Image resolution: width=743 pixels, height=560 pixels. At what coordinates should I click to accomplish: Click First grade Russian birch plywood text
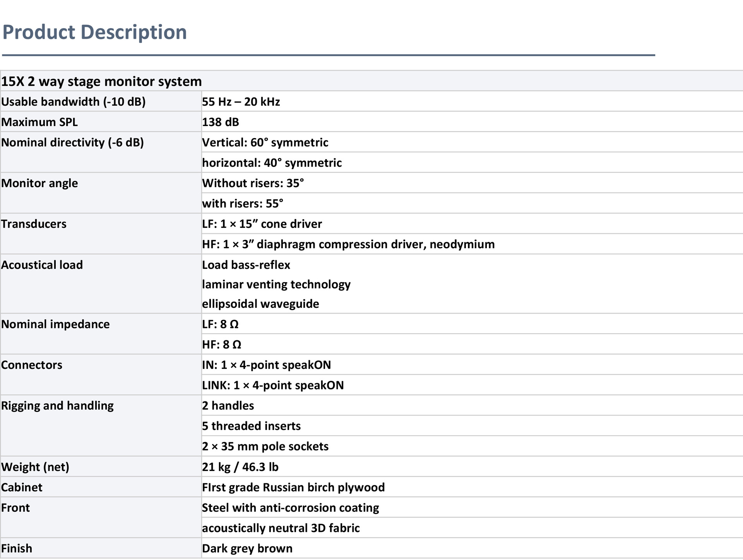[293, 487]
